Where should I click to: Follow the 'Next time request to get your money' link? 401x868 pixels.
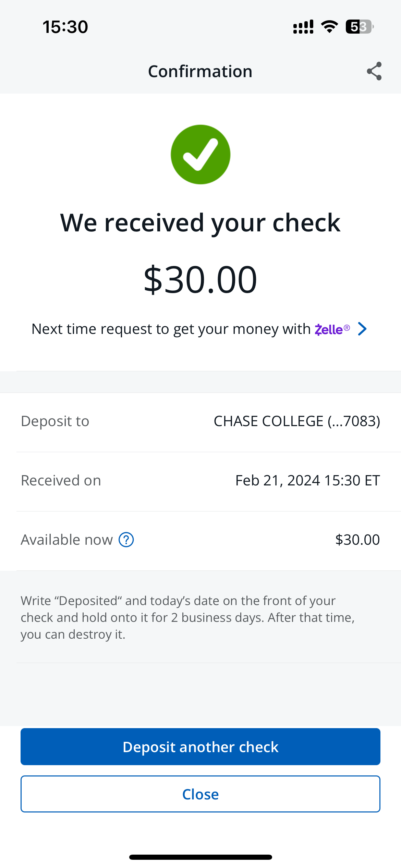(x=171, y=329)
